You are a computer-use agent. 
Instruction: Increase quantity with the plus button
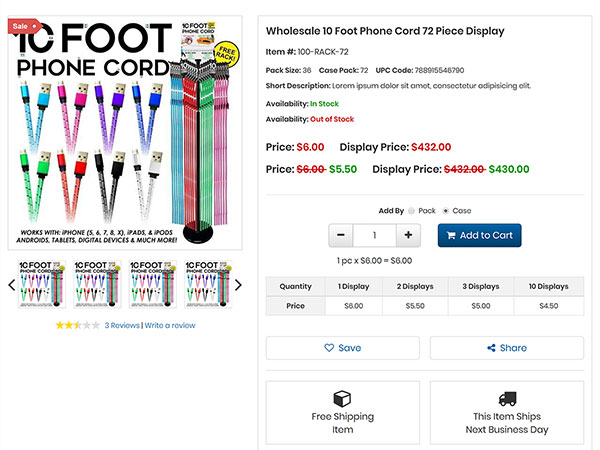pos(409,235)
